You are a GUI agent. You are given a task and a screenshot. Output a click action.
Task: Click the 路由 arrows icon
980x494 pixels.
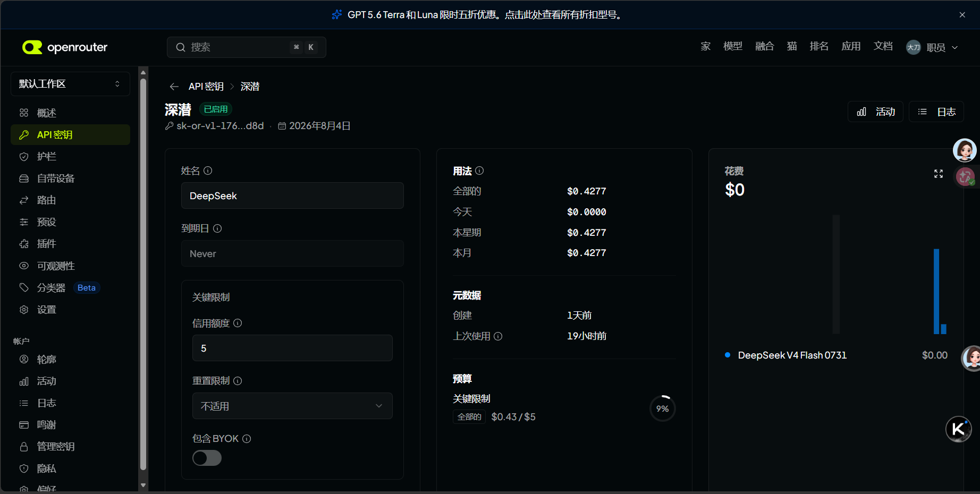click(x=24, y=200)
